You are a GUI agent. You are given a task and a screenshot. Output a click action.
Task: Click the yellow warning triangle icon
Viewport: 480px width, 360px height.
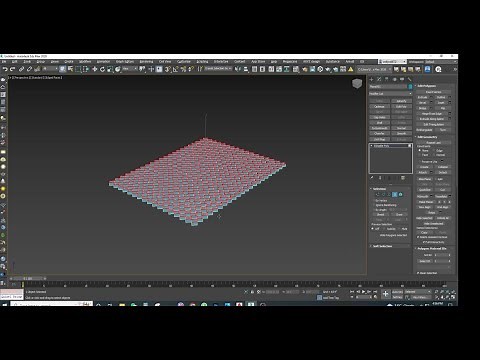click(351, 69)
